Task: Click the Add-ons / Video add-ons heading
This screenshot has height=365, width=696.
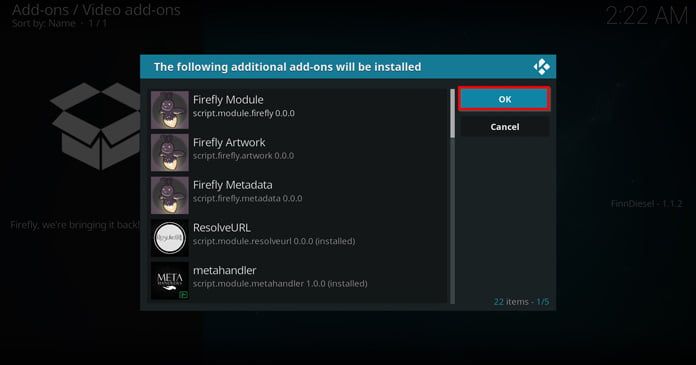Action: coord(96,10)
